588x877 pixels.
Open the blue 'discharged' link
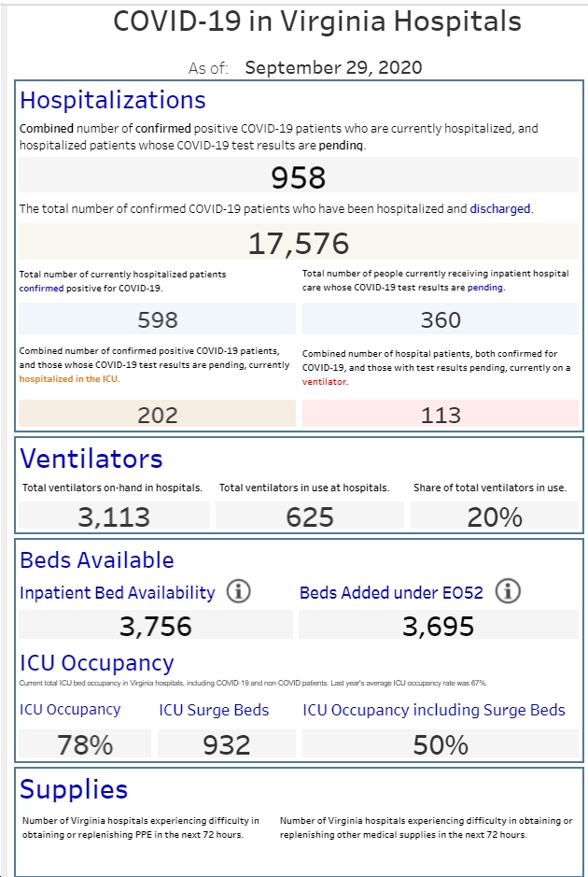click(x=499, y=208)
